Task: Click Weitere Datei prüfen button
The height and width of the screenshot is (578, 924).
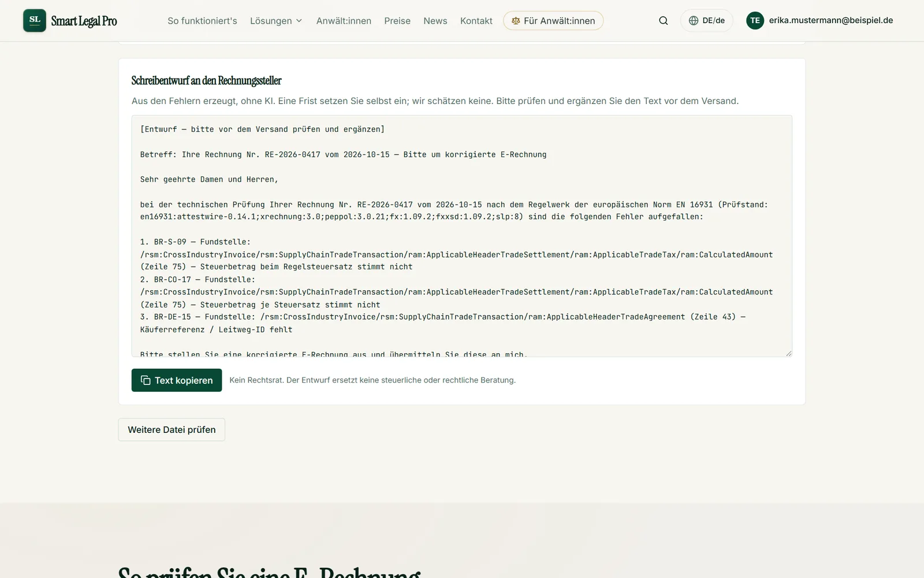Action: 172,429
